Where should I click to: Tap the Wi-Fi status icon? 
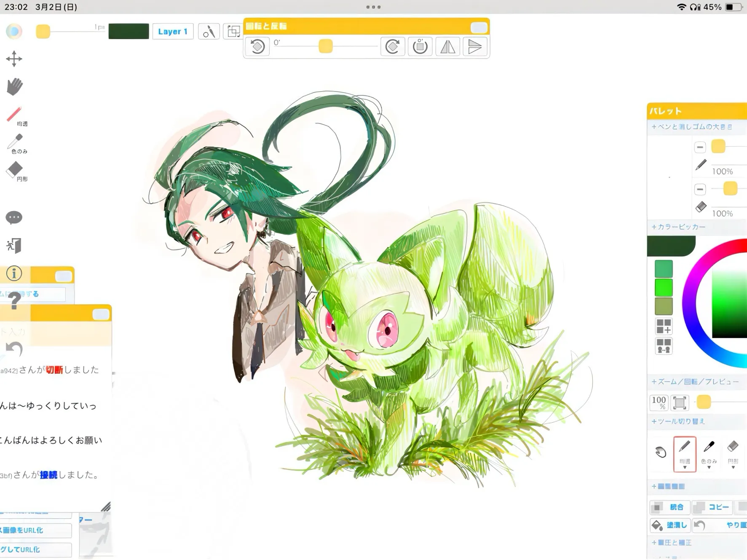click(x=681, y=7)
